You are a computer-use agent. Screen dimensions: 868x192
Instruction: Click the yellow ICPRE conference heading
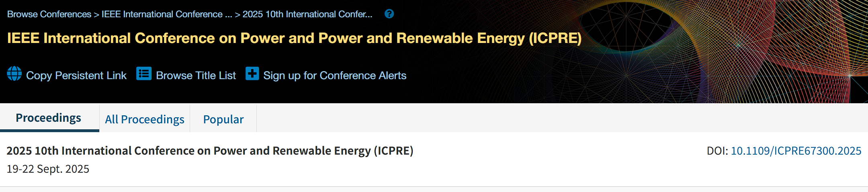coord(294,38)
